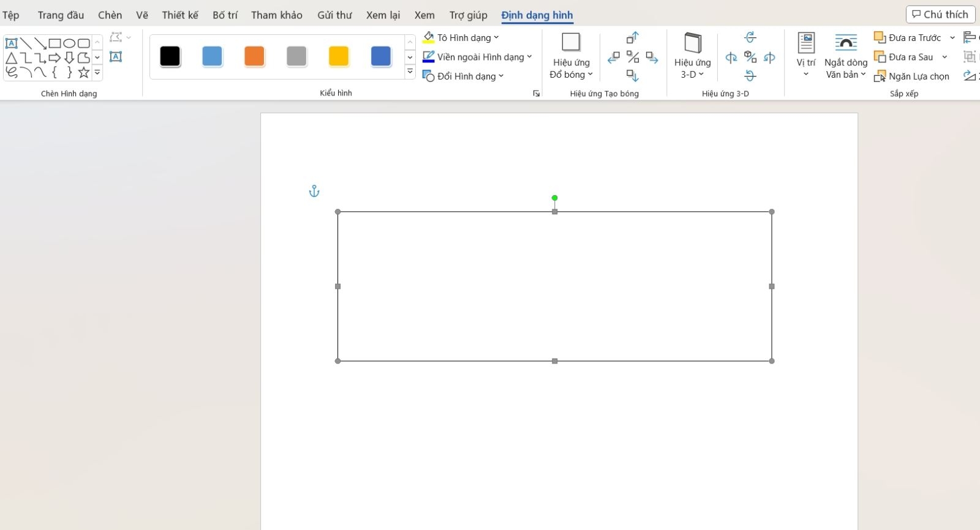Choose the oval shape
This screenshot has height=530, width=980.
point(69,43)
